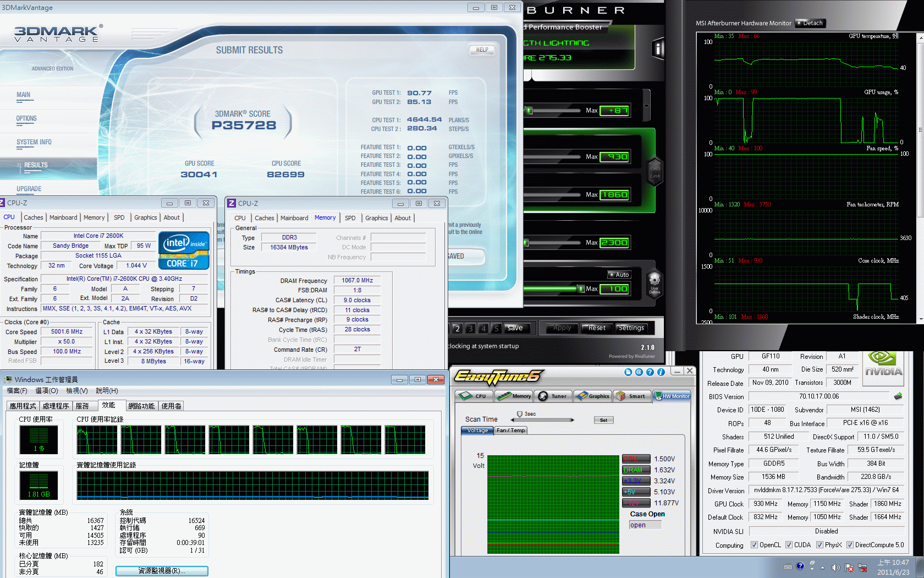The height and width of the screenshot is (578, 924).
Task: Click Task Manager title bar icon
Action: [x=8, y=379]
